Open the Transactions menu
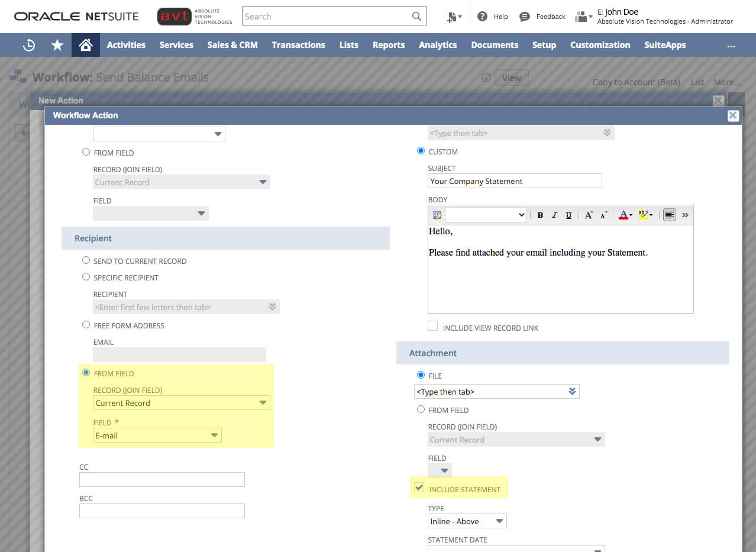This screenshot has height=552, width=756. pyautogui.click(x=298, y=45)
